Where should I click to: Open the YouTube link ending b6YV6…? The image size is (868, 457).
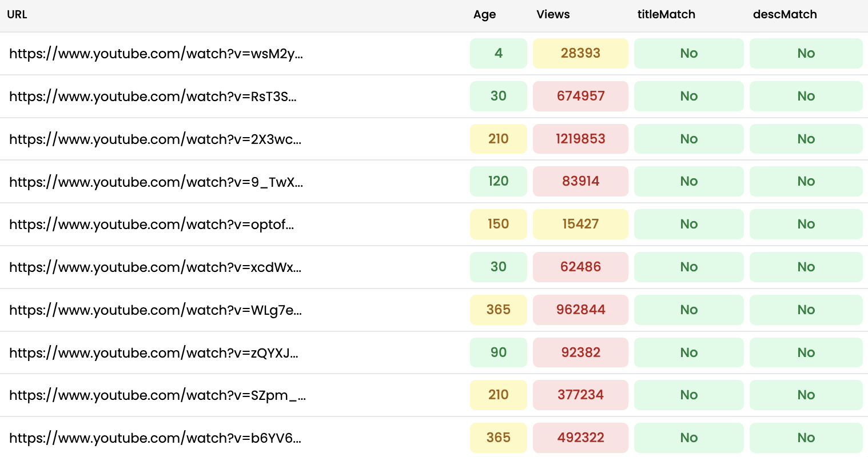pos(156,438)
